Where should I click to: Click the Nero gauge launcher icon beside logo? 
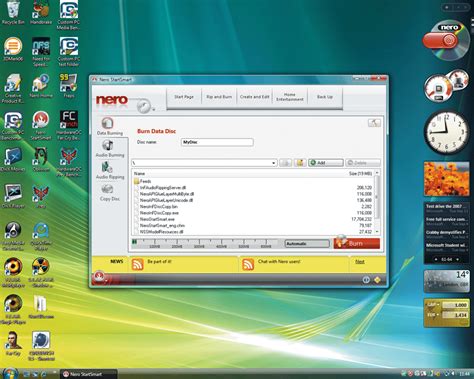pos(144,106)
